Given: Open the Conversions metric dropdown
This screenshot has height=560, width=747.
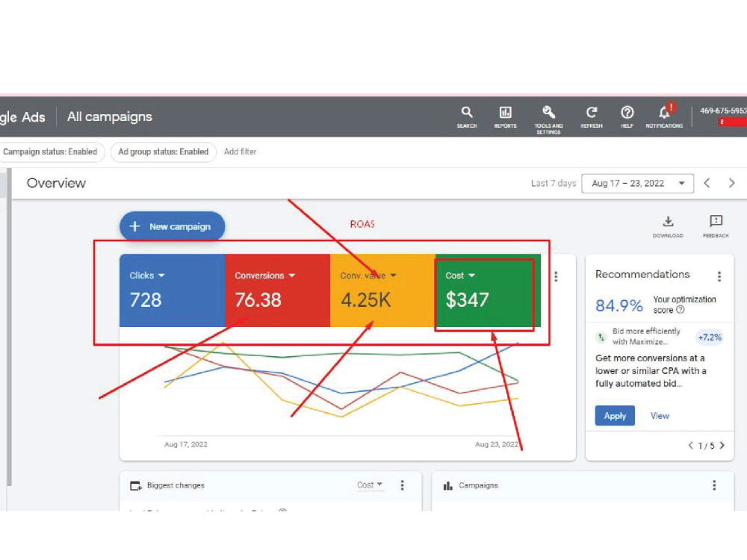Looking at the screenshot, I should (x=264, y=276).
